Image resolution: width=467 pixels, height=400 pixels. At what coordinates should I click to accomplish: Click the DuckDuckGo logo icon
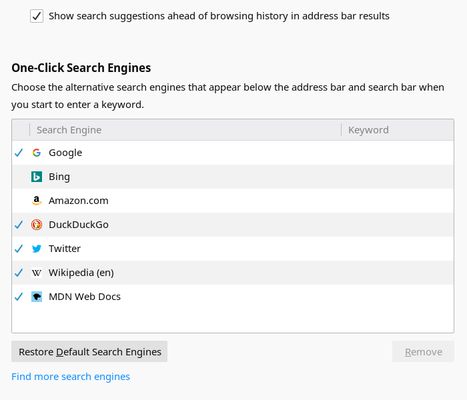[36, 225]
